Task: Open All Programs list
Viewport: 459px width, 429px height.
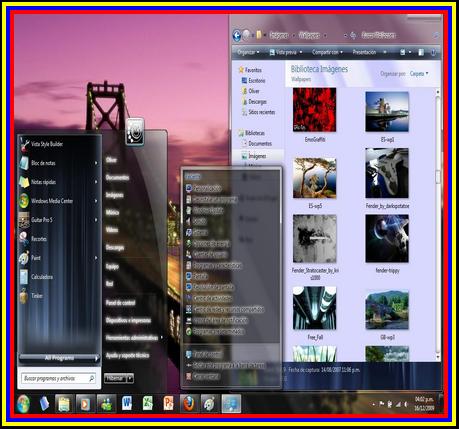Action: pos(59,358)
